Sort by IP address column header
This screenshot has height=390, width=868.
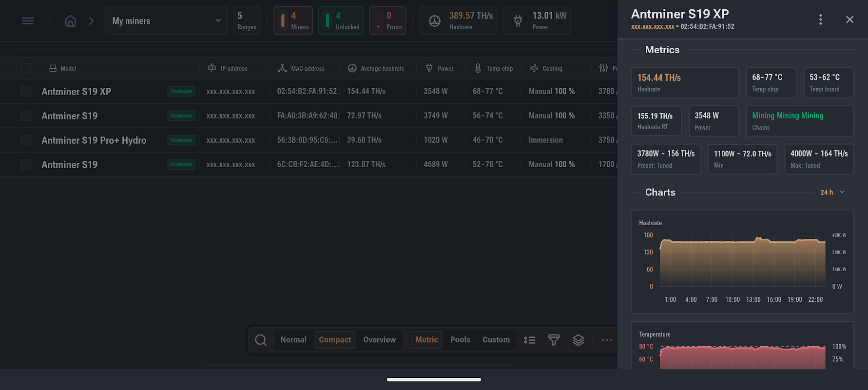pos(234,69)
